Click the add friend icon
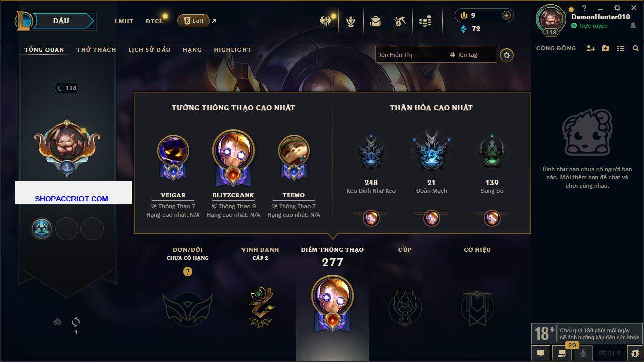Image resolution: width=644 pixels, height=362 pixels. [x=591, y=48]
